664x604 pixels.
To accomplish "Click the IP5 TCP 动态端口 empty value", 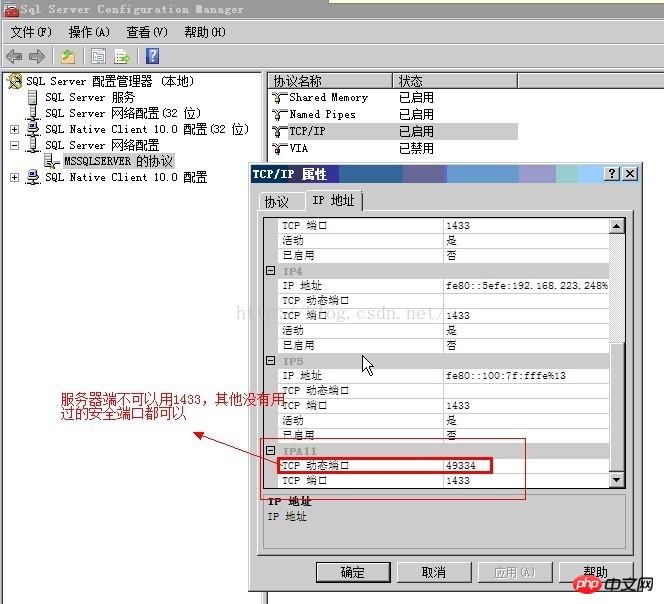I will tap(526, 391).
